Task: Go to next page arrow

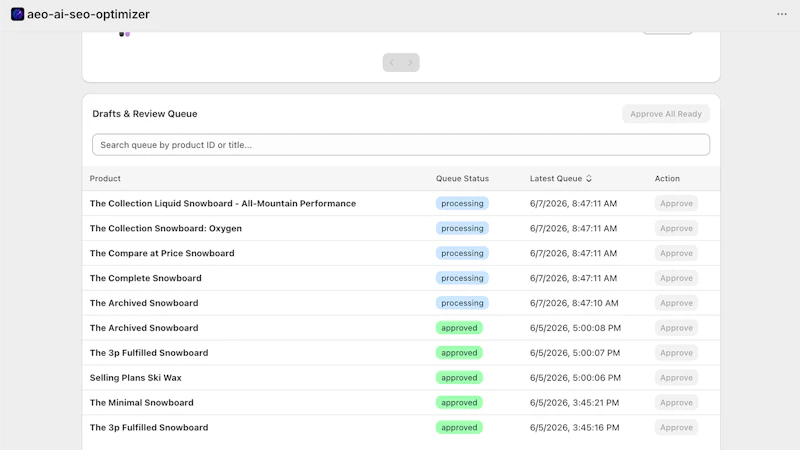Action: click(410, 63)
